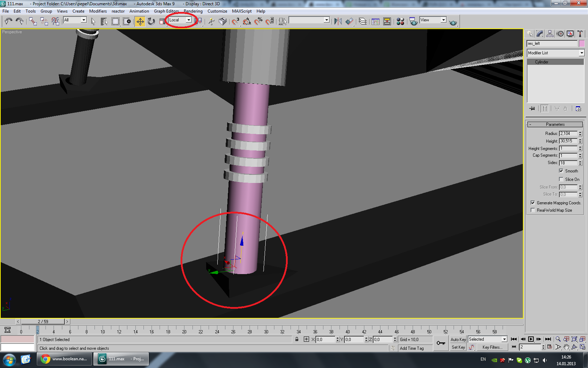Open the Customize menu
The image size is (588, 368).
[217, 11]
